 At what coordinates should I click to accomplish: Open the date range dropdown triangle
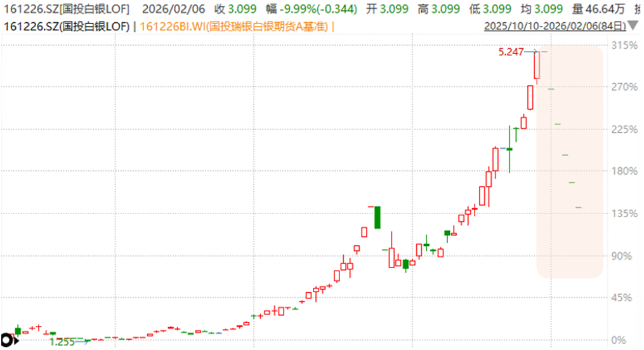[634, 25]
